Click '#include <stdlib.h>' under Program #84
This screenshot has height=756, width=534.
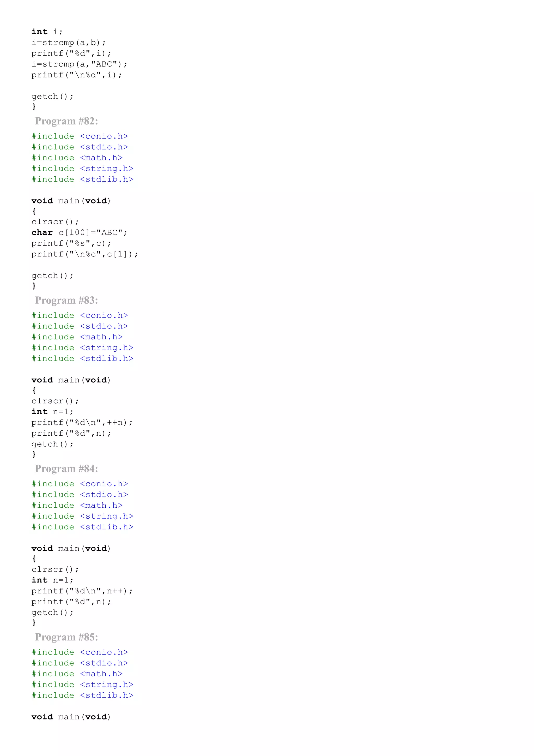(x=83, y=527)
